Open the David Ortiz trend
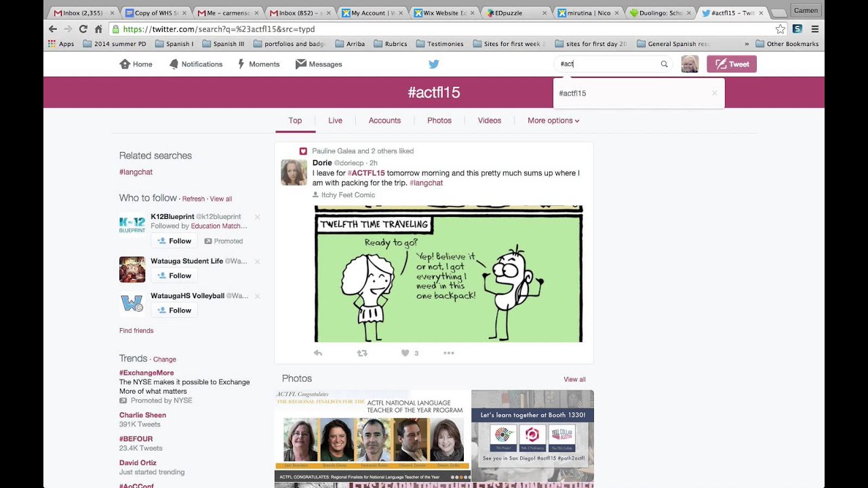The width and height of the screenshot is (868, 488). pos(138,463)
